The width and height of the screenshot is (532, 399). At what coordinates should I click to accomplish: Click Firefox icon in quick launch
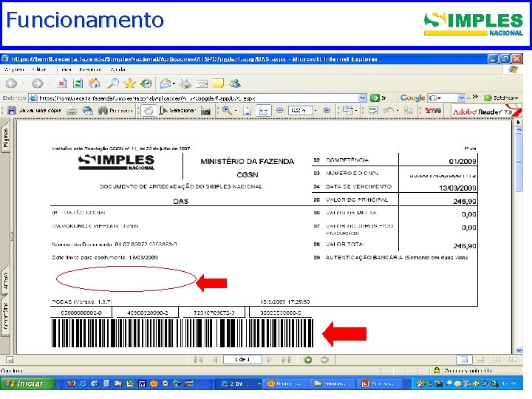pos(71,383)
